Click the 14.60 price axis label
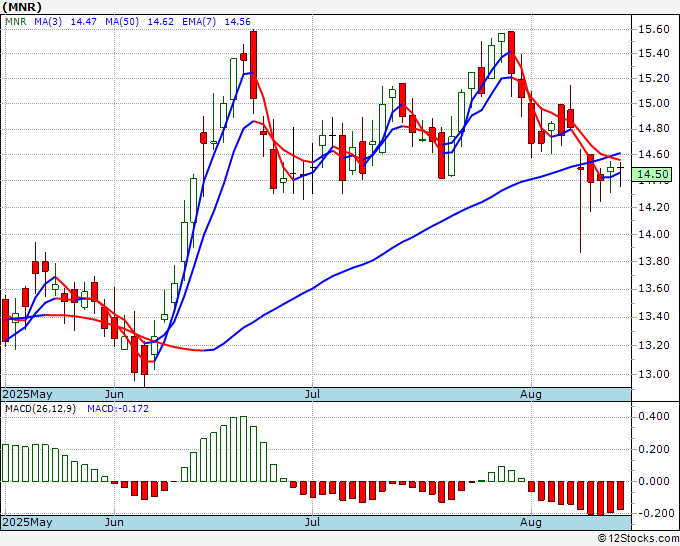The width and height of the screenshot is (680, 546). tap(654, 154)
